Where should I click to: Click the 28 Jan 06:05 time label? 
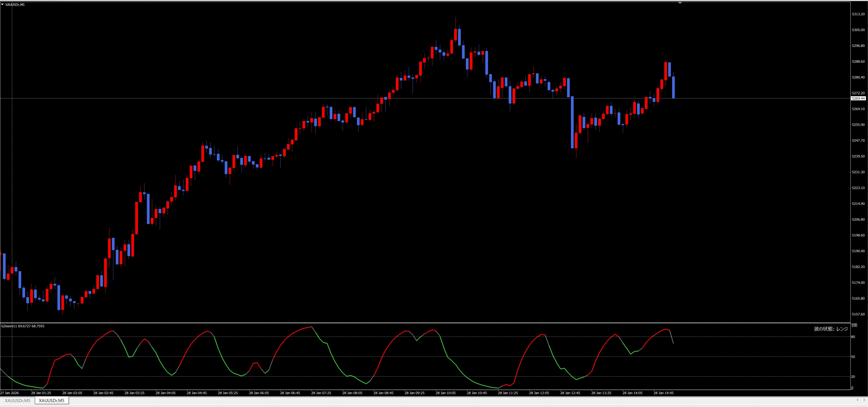[x=259, y=393]
